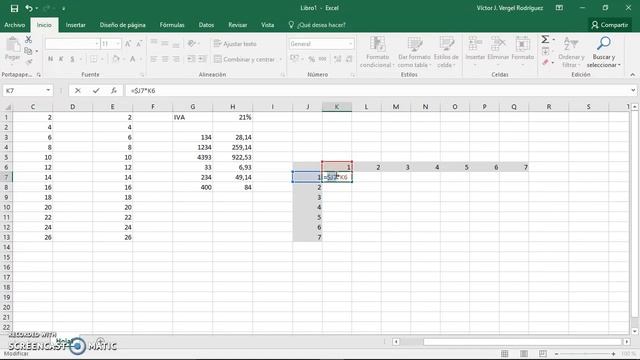Click the ¿Qué desea hacer? search box
Screen dimensions: 640x360
tap(317, 25)
